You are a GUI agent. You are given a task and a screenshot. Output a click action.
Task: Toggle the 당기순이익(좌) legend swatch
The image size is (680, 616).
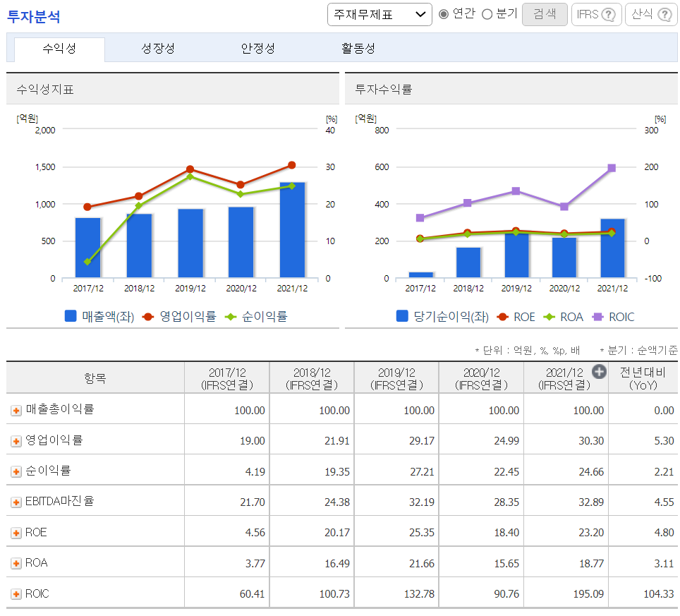(x=403, y=316)
